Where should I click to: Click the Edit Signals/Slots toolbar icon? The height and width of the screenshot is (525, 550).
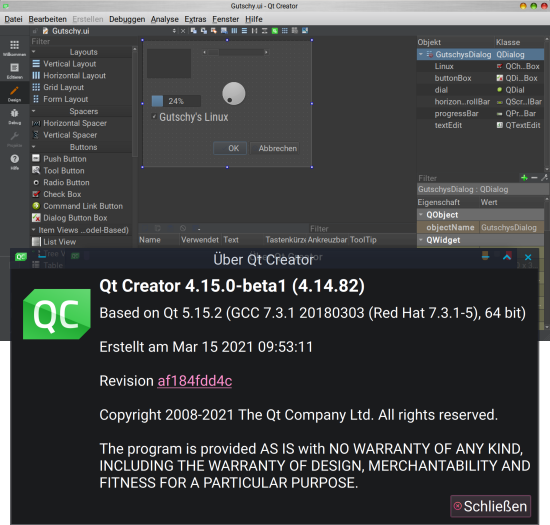point(204,31)
